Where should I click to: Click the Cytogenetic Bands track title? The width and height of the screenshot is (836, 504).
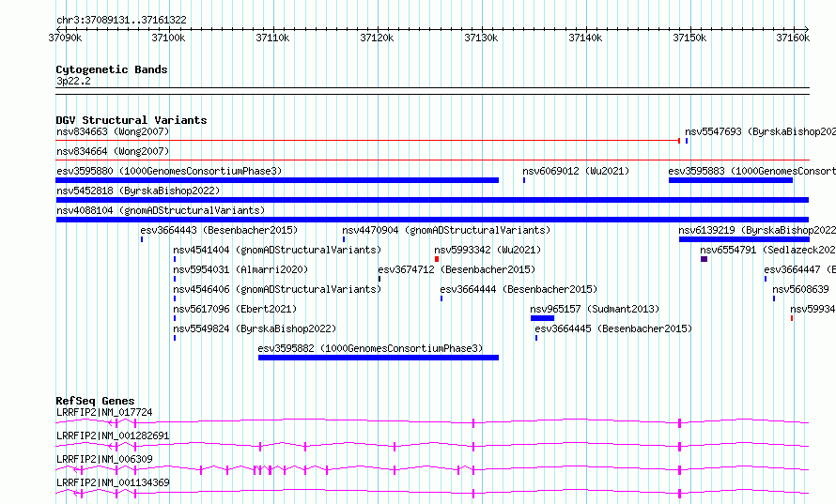pos(112,69)
